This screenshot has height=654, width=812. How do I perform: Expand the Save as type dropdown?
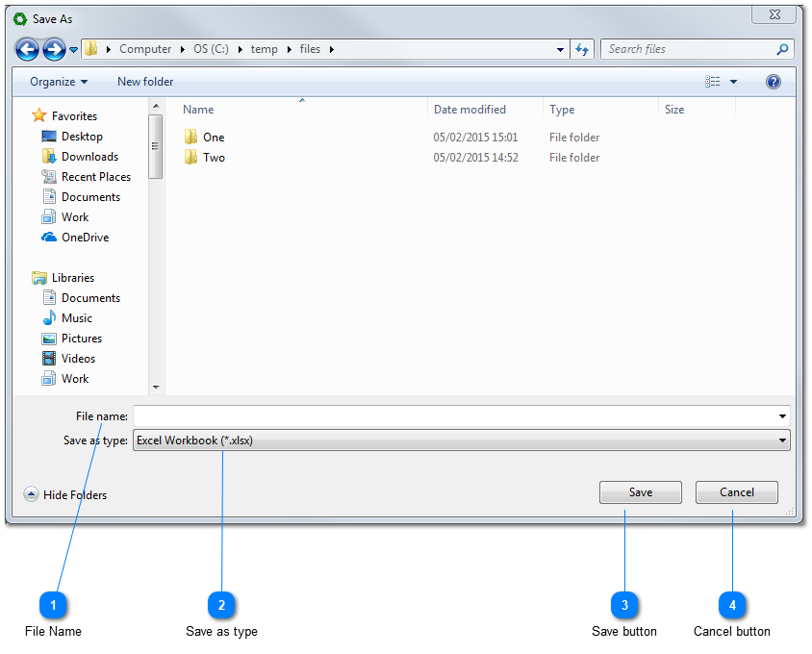point(783,440)
